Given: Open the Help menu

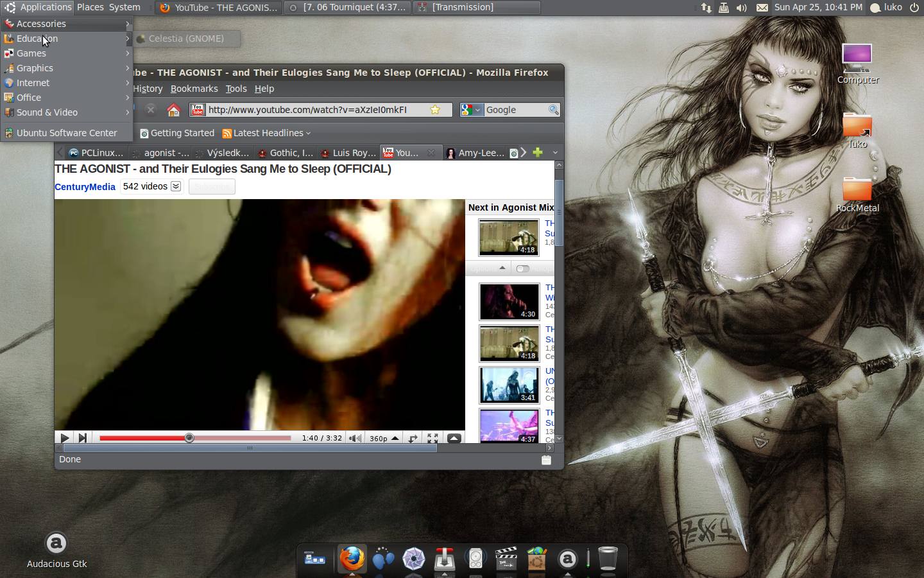Looking at the screenshot, I should (x=264, y=89).
